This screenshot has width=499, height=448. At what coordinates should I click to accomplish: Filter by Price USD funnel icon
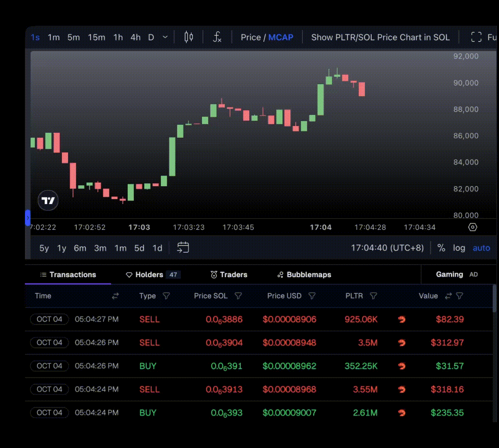pos(312,296)
